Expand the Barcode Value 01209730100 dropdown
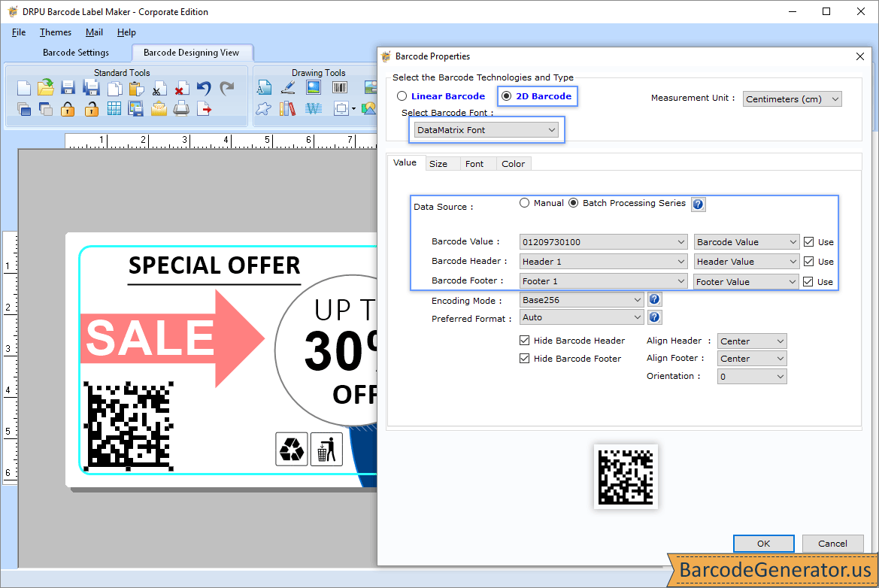This screenshot has height=588, width=879. 604,242
